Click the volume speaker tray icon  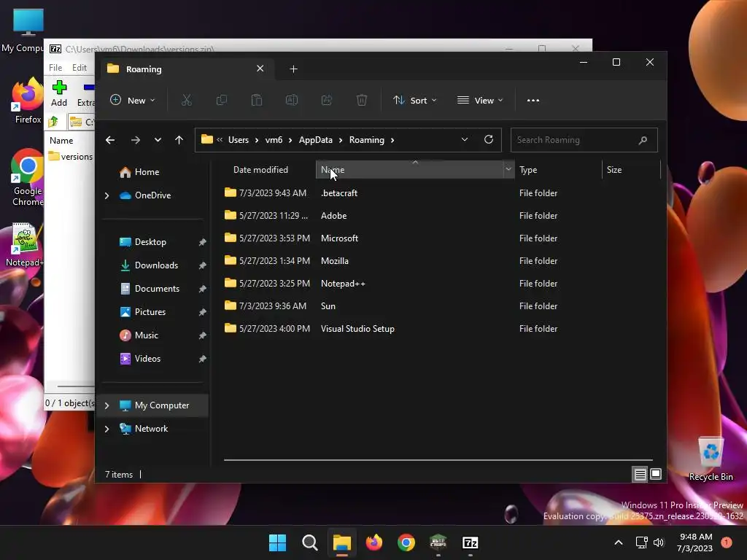[659, 542]
